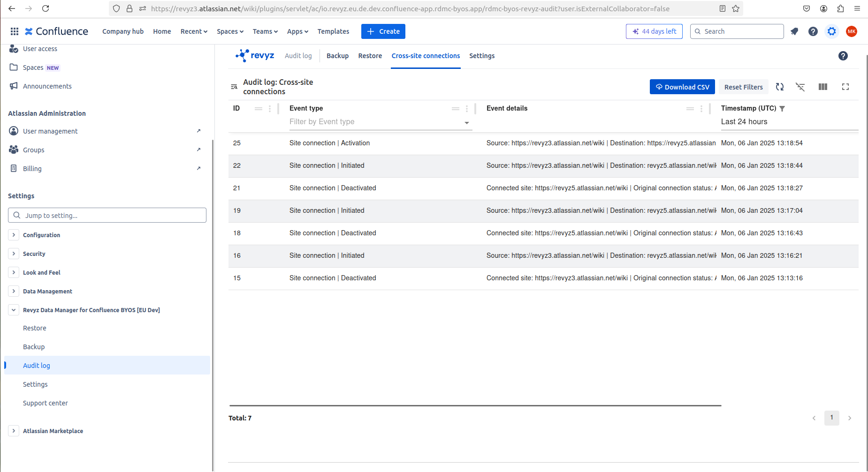
Task: Click the Last 24 hours timestamp filter
Action: (789, 122)
